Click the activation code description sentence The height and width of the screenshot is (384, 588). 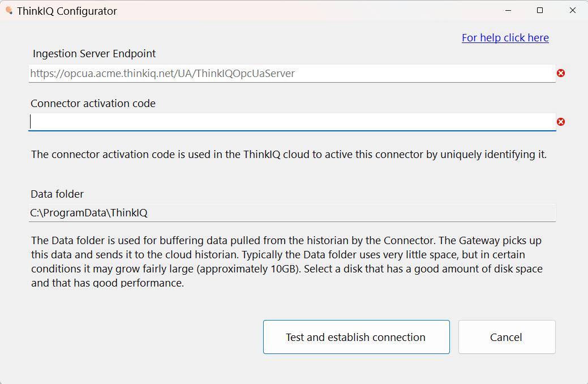coord(289,154)
